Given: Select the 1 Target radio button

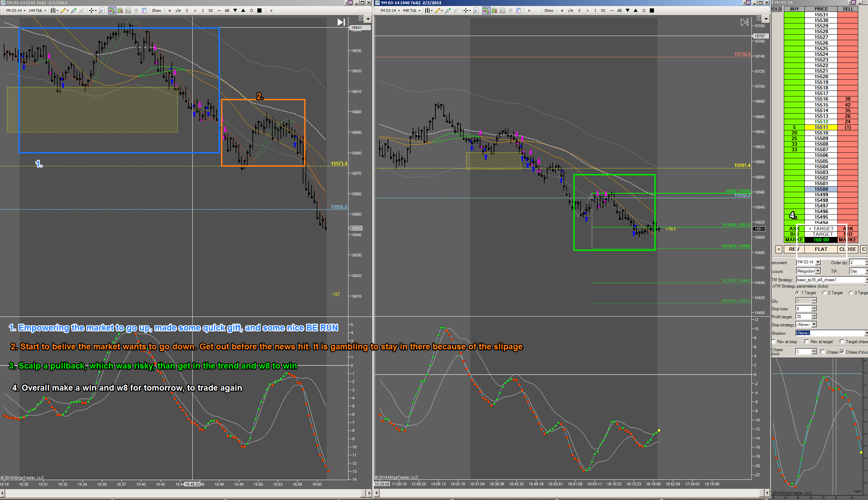Looking at the screenshot, I should 797,293.
